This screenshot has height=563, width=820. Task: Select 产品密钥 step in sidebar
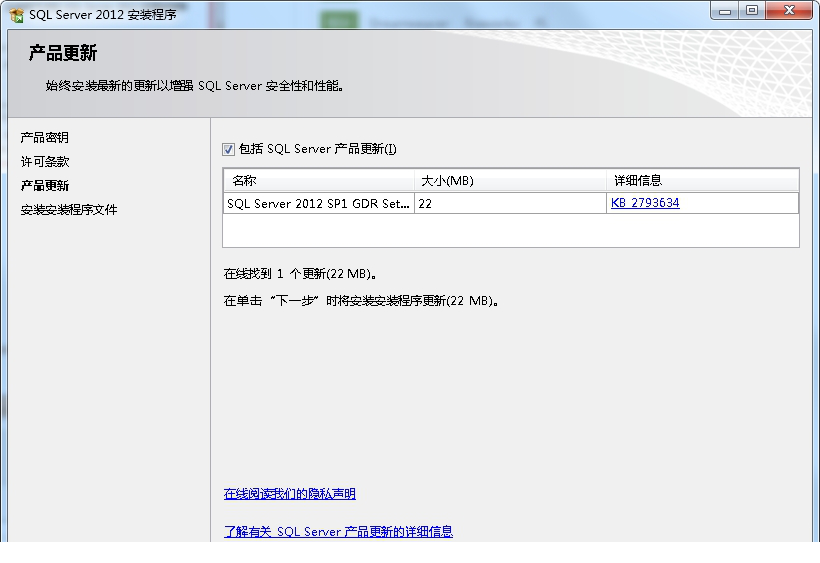pos(44,137)
